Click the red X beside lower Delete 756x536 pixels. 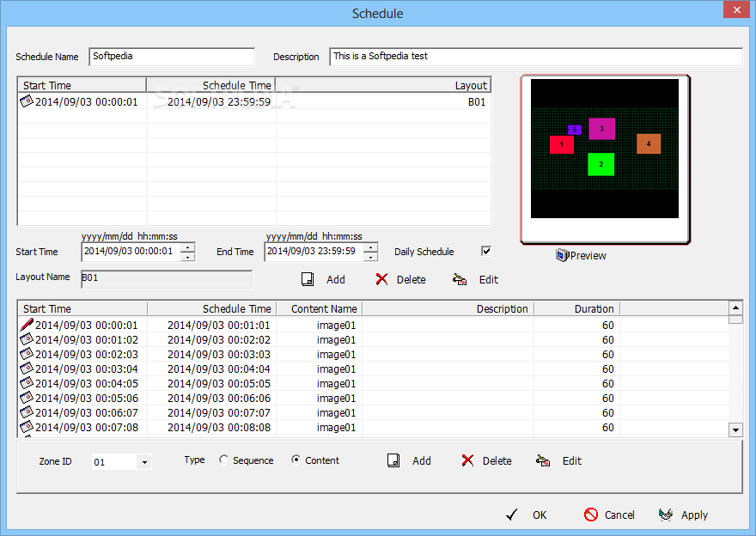(x=467, y=460)
